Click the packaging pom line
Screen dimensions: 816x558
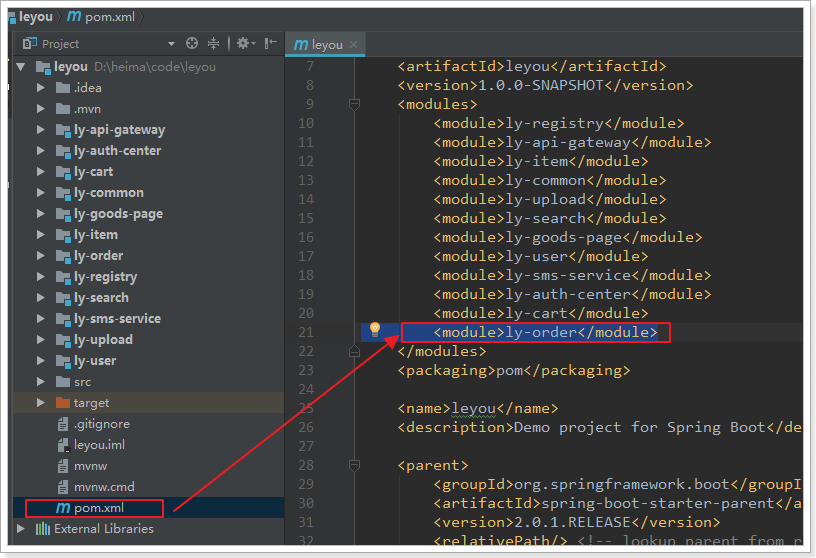click(514, 370)
